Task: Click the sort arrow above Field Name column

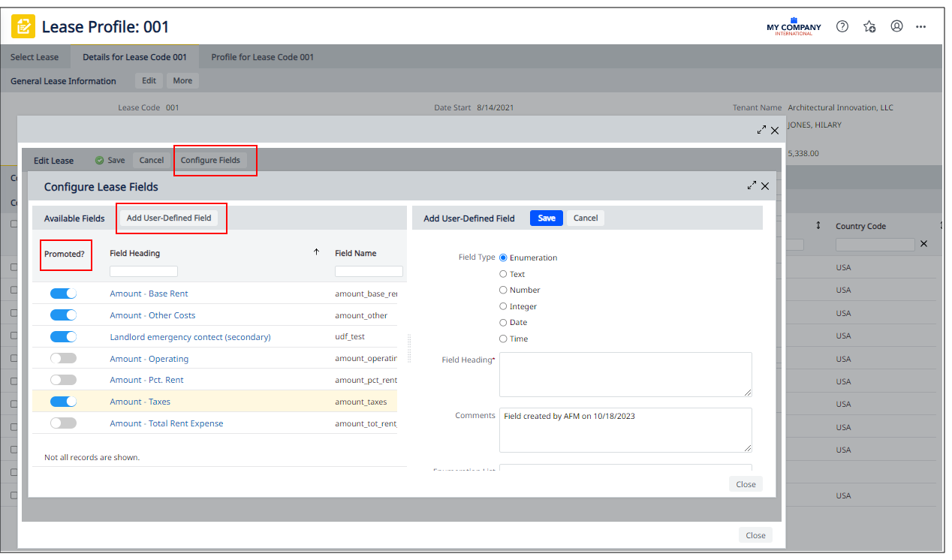Action: (316, 252)
